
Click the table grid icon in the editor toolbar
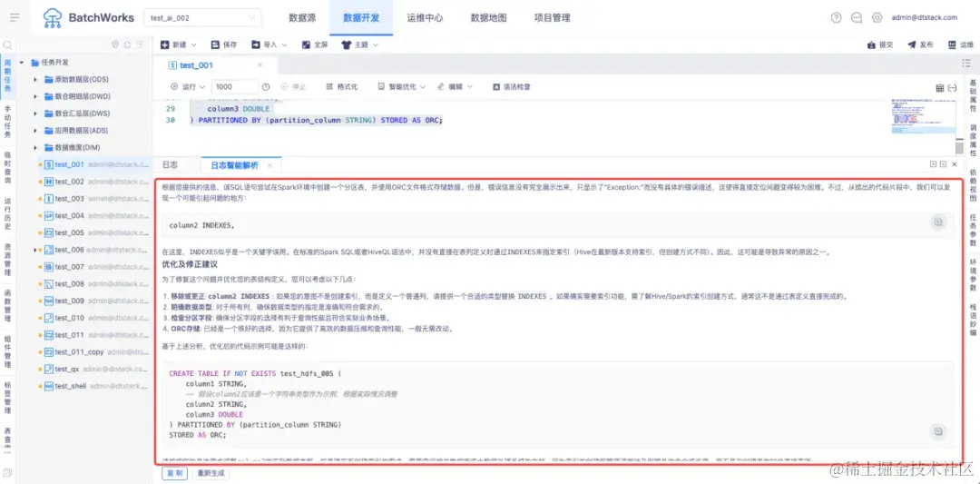[940, 88]
